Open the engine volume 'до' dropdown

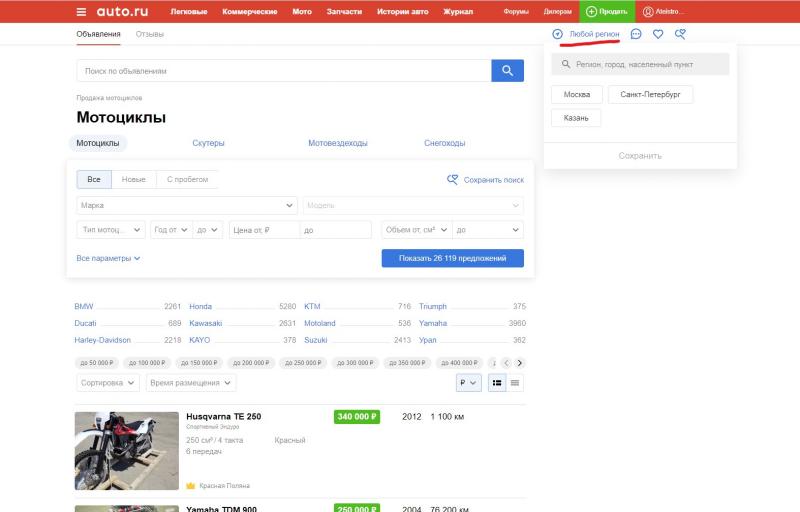pos(488,229)
